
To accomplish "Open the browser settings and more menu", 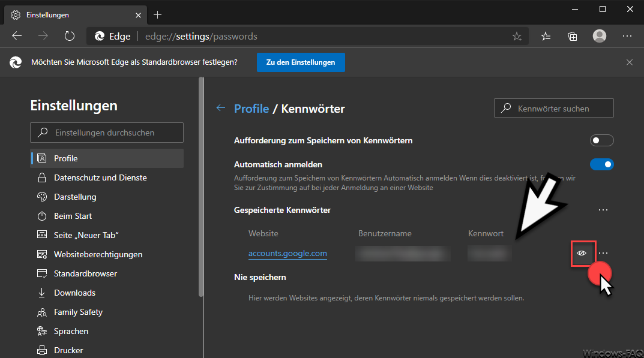I will pyautogui.click(x=627, y=36).
